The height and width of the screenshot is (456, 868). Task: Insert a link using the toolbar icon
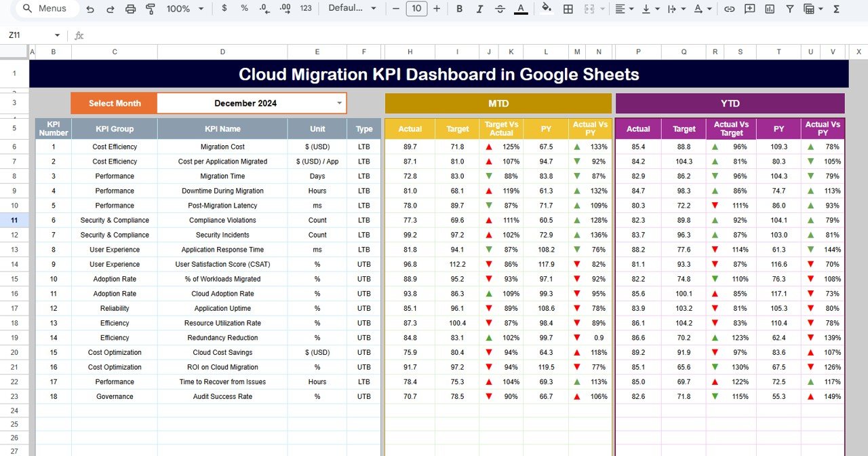[730, 9]
